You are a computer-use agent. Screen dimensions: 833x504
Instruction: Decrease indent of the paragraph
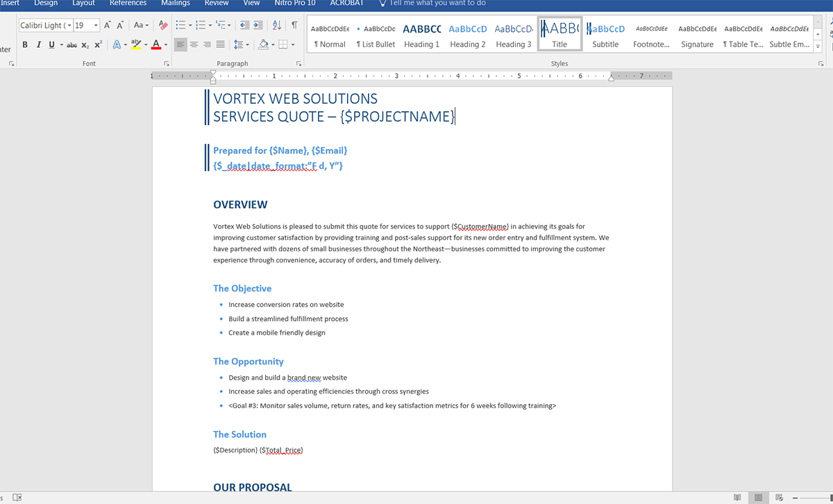click(245, 26)
